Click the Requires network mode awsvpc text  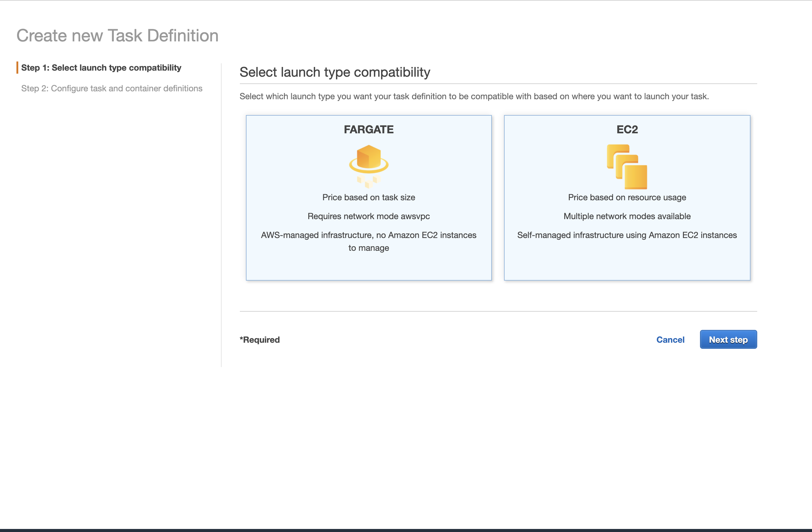(x=369, y=216)
